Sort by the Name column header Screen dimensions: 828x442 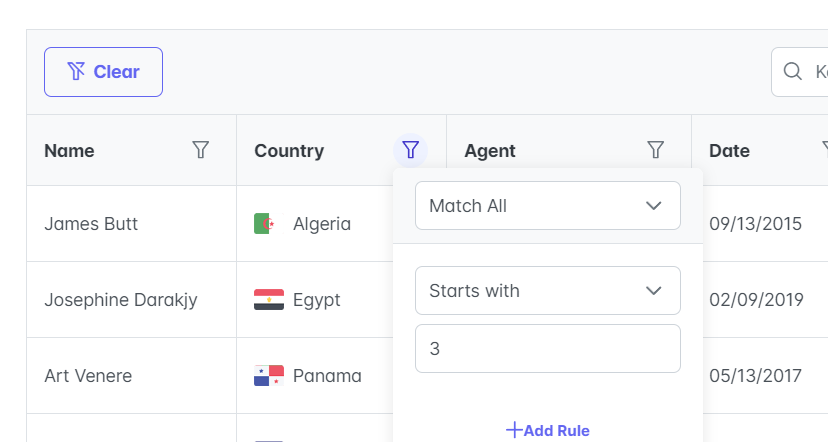pyautogui.click(x=70, y=151)
